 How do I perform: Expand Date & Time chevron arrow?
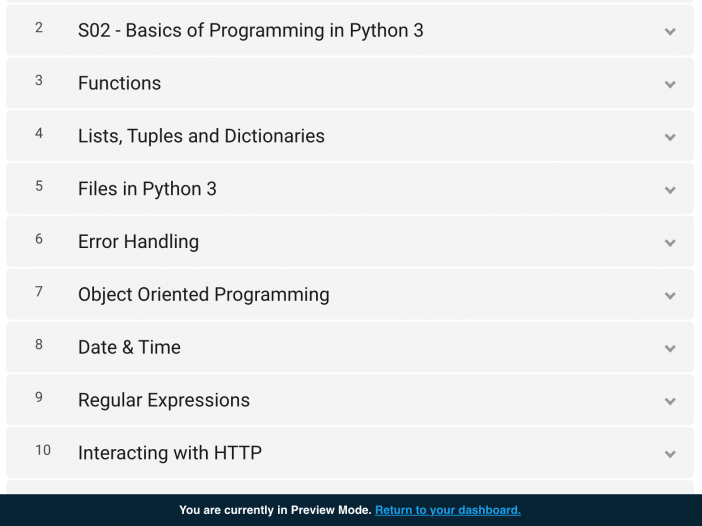670,348
